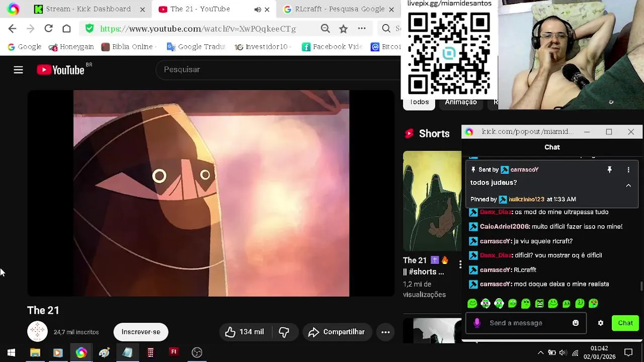The image size is (644, 362).
Task: Click the purple microphone in chat input
Action: [x=477, y=323]
